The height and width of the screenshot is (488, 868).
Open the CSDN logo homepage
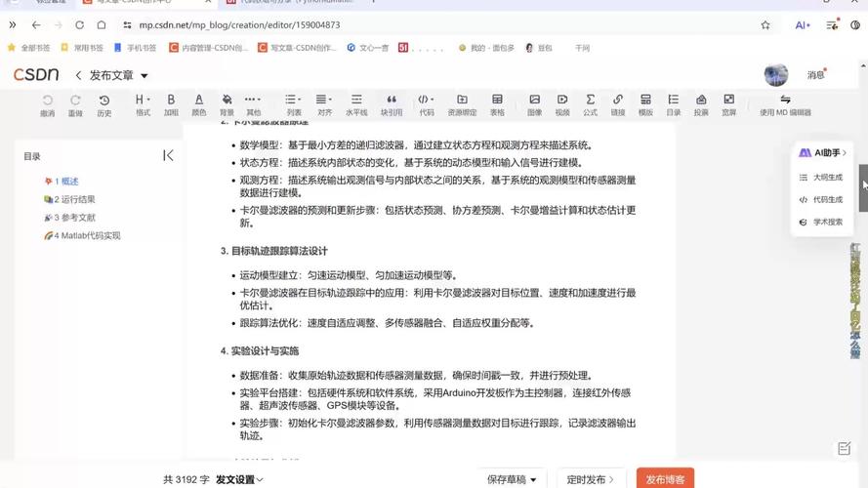(36, 75)
